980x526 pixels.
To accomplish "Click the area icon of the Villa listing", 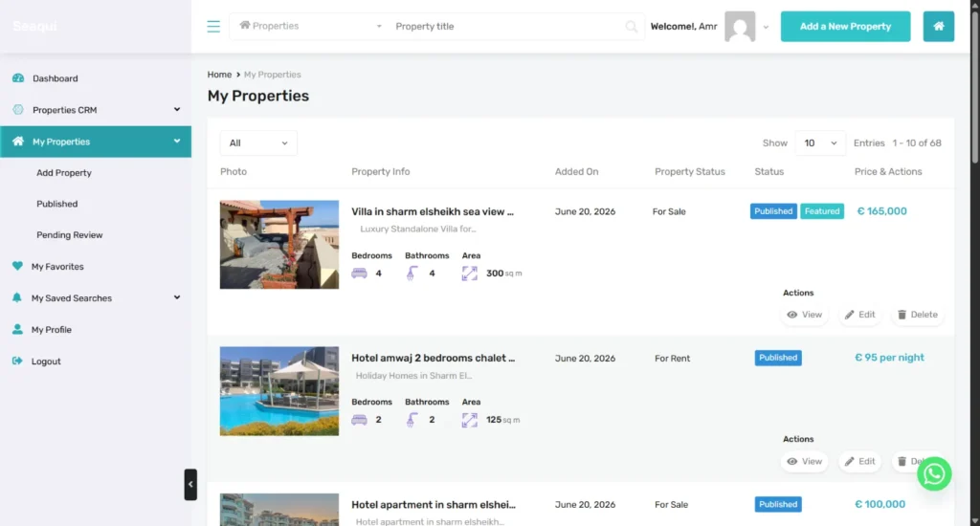I will pos(469,274).
